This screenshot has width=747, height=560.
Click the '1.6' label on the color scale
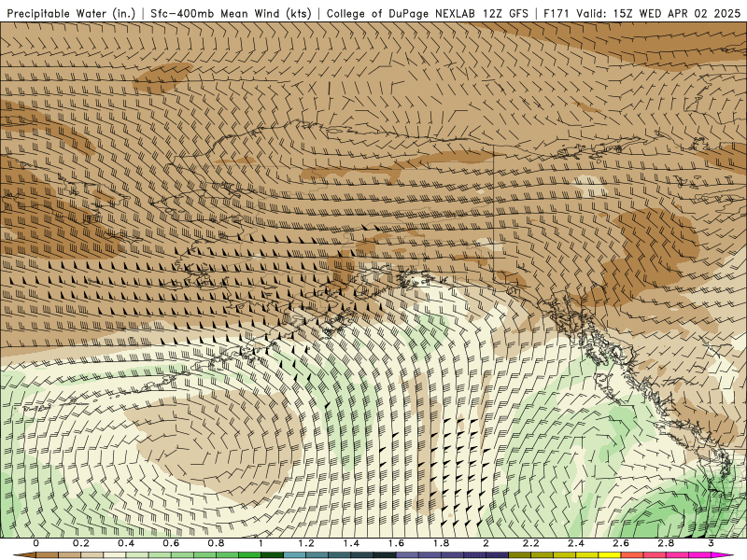pos(396,543)
